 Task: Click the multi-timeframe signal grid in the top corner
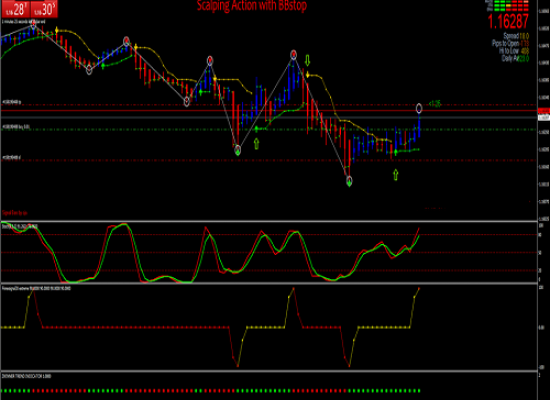pyautogui.click(x=511, y=6)
